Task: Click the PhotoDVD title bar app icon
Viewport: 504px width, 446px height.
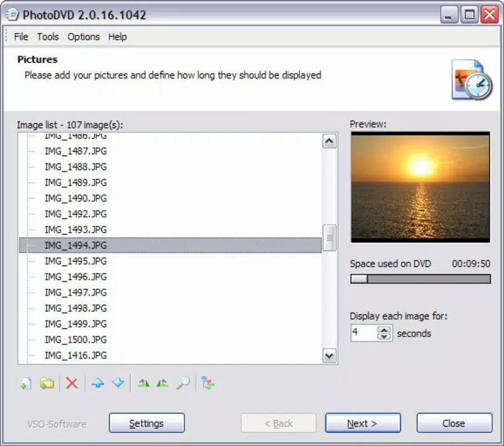Action: pos(12,15)
